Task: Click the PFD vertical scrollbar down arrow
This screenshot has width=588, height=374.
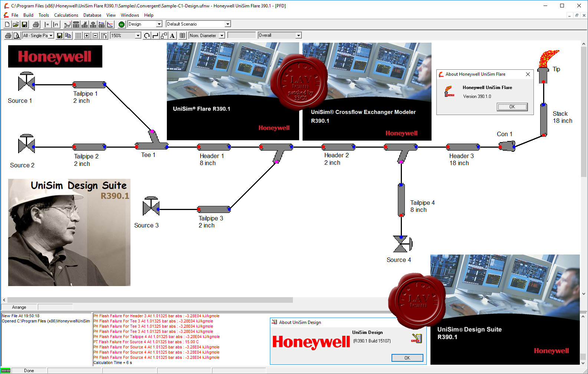Action: (x=584, y=293)
